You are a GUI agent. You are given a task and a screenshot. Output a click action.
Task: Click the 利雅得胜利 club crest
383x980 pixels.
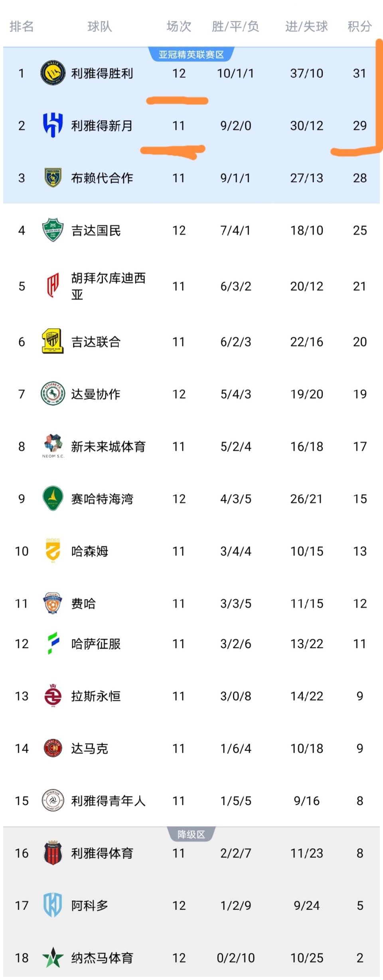coord(53,73)
